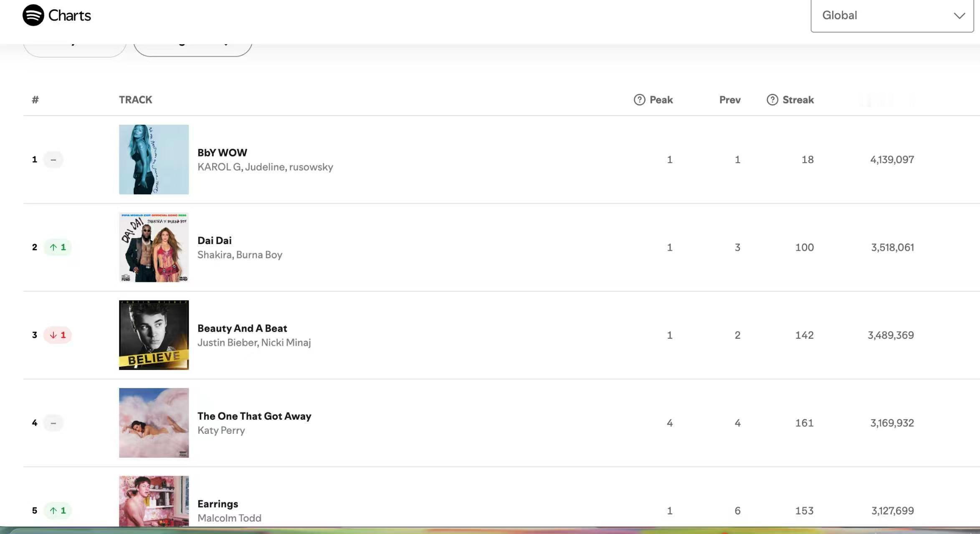
Task: Click streak value 153 for Earrings
Action: (804, 511)
